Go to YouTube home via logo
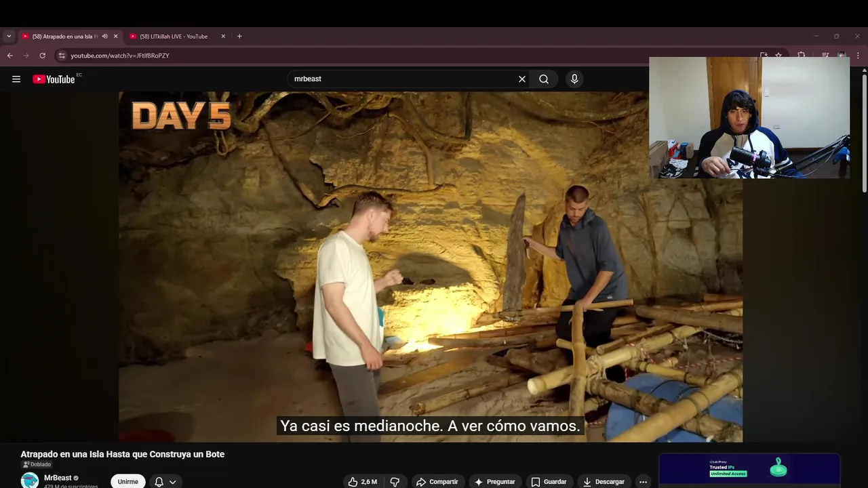This screenshot has height=488, width=868. (x=54, y=79)
